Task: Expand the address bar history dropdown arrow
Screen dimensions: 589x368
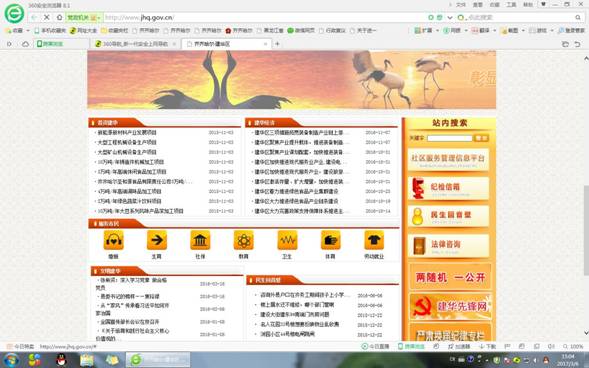Action: [x=450, y=17]
